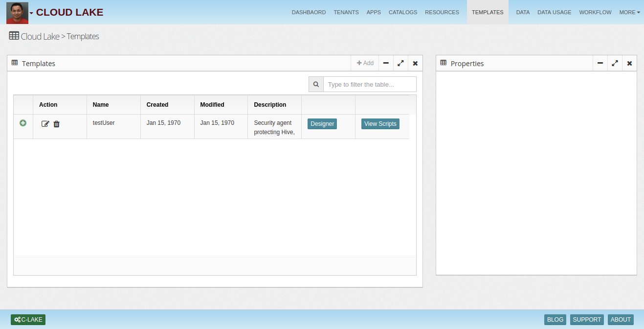Collapse the Properties panel with minus icon
Image resolution: width=644 pixels, height=329 pixels.
point(600,63)
